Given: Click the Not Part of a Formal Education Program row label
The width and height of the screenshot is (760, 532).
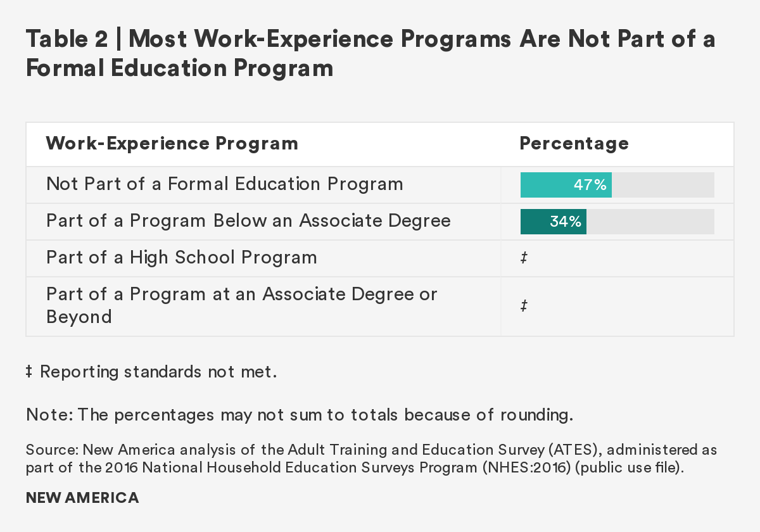Looking at the screenshot, I should point(224,184).
